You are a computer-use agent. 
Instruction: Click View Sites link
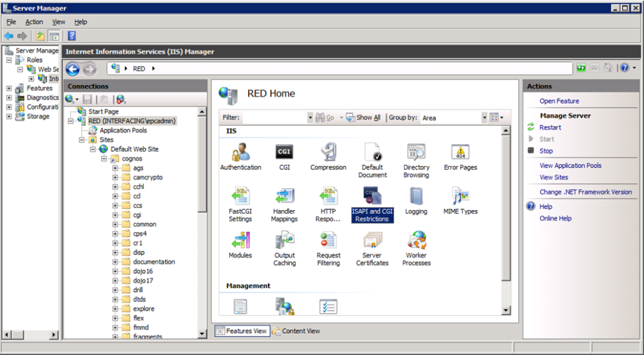[554, 178]
